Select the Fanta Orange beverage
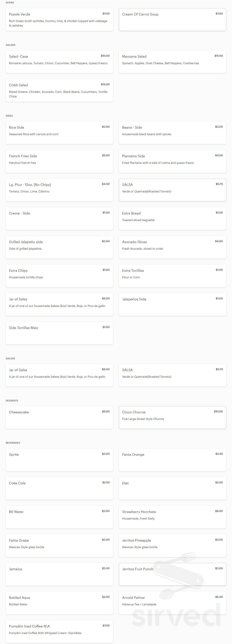This screenshot has height=644, width=232. pos(172,460)
